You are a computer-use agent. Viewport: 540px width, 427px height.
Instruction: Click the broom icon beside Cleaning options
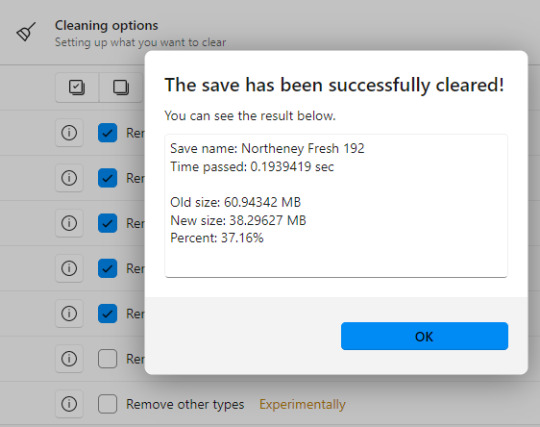[x=26, y=32]
